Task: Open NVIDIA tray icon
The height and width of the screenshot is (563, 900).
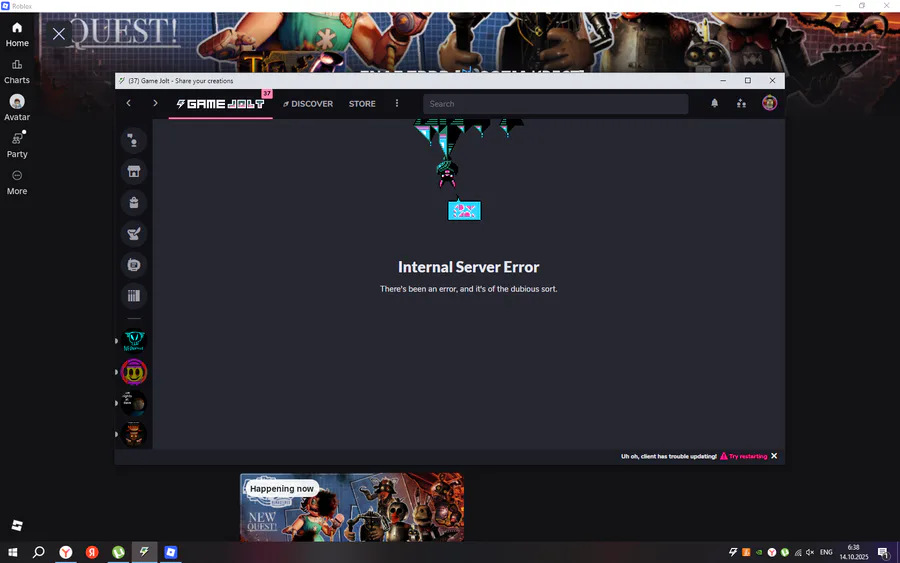Action: click(x=759, y=553)
